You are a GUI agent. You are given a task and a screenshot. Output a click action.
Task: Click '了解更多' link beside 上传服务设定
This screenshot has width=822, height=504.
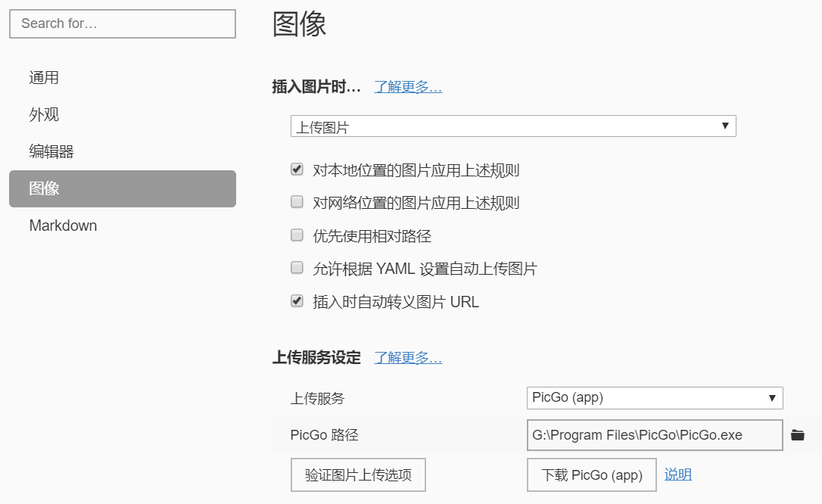(x=408, y=358)
